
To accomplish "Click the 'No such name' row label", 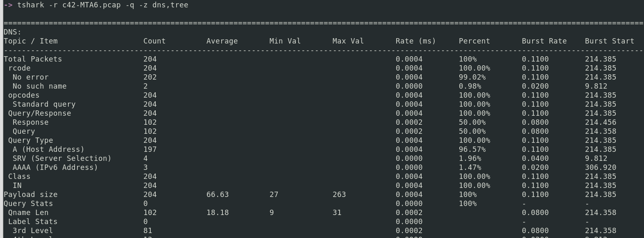I will tap(40, 86).
